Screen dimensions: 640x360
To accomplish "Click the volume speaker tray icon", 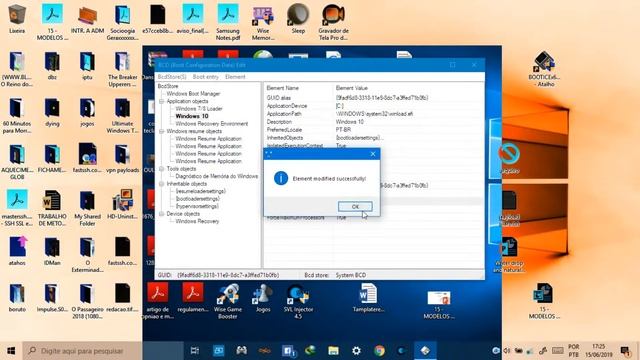I will (x=507, y=351).
